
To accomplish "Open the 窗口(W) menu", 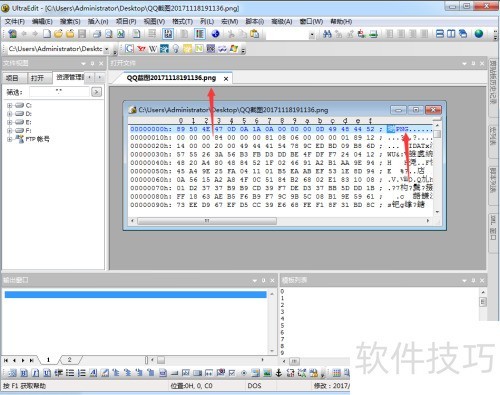I will [311, 22].
